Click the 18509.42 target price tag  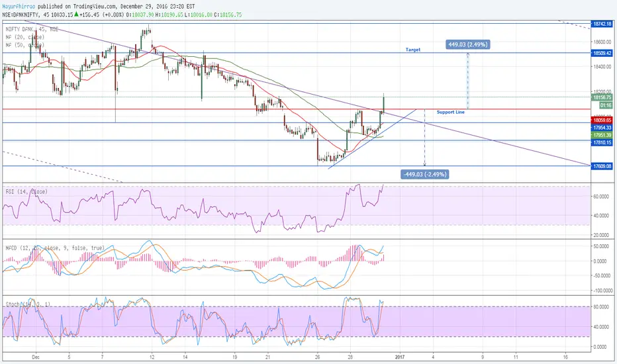(x=602, y=53)
